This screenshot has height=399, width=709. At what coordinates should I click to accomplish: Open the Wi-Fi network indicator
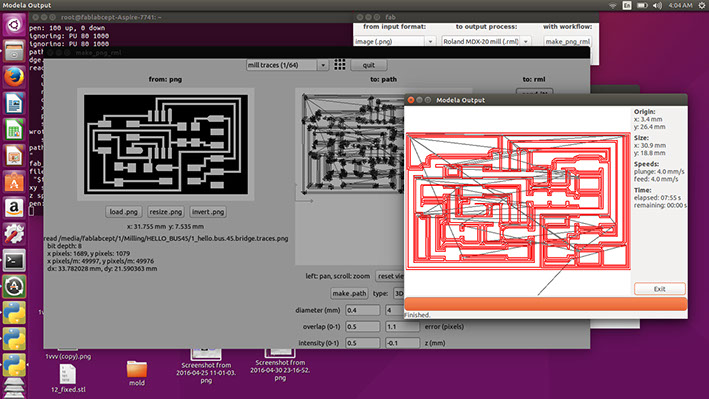pos(613,5)
